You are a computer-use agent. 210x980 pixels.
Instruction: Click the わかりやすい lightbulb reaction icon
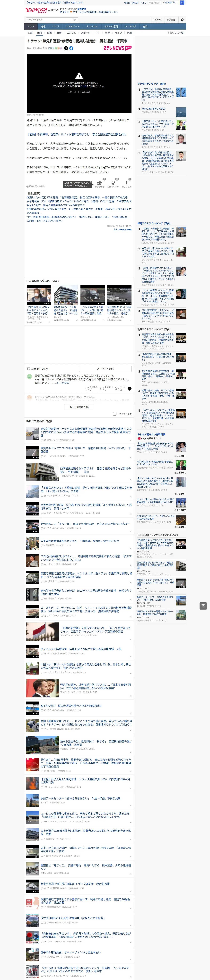click(113, 183)
